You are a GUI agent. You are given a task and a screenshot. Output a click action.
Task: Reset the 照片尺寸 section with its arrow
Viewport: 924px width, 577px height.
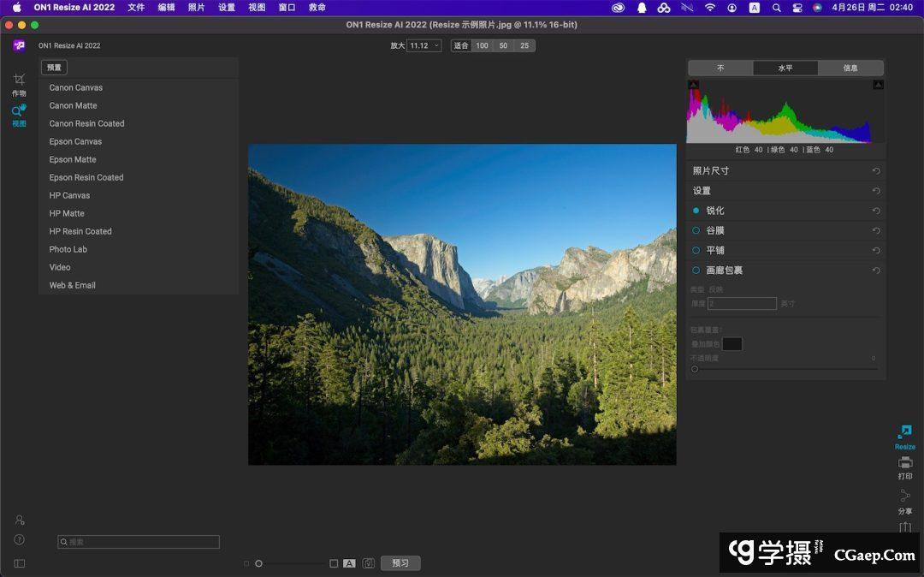[876, 171]
